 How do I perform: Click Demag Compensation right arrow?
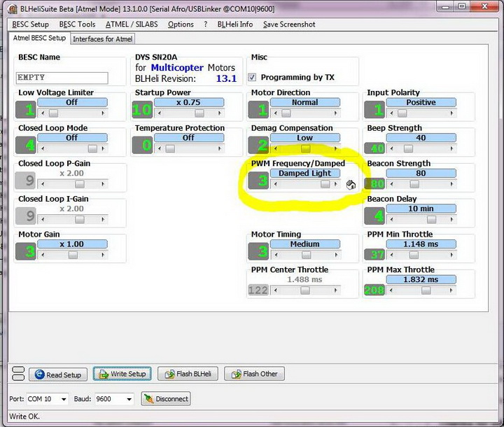point(336,148)
